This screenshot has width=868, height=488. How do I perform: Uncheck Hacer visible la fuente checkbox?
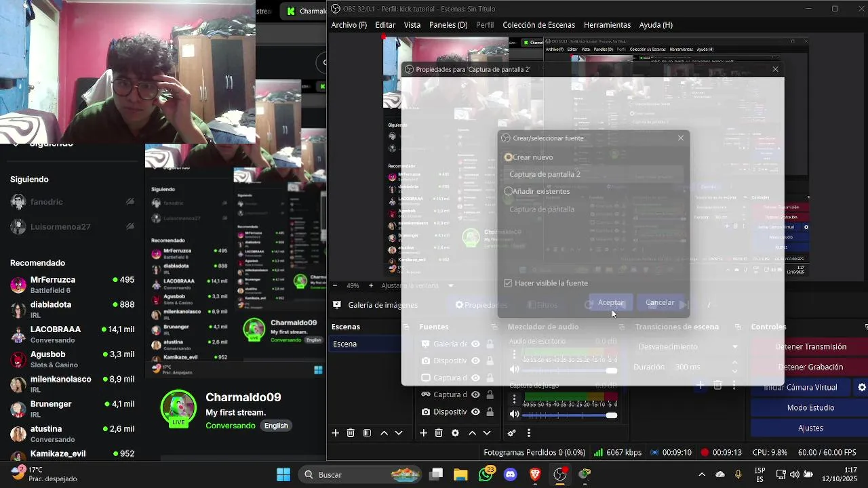point(508,283)
